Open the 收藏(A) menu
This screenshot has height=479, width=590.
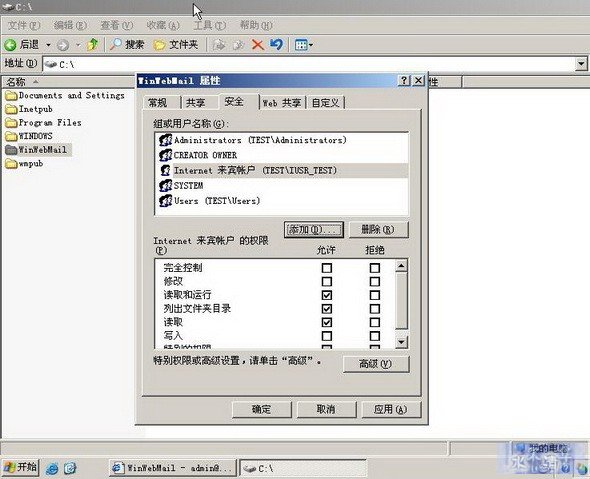pyautogui.click(x=163, y=26)
